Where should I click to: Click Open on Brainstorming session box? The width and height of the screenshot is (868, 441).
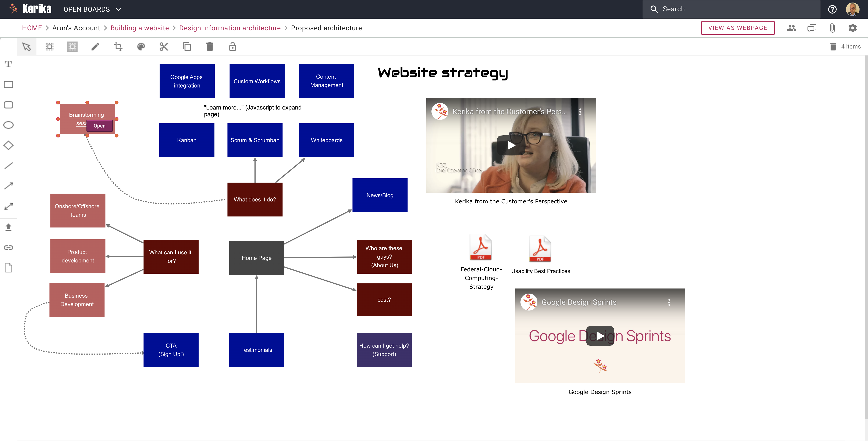(x=99, y=126)
